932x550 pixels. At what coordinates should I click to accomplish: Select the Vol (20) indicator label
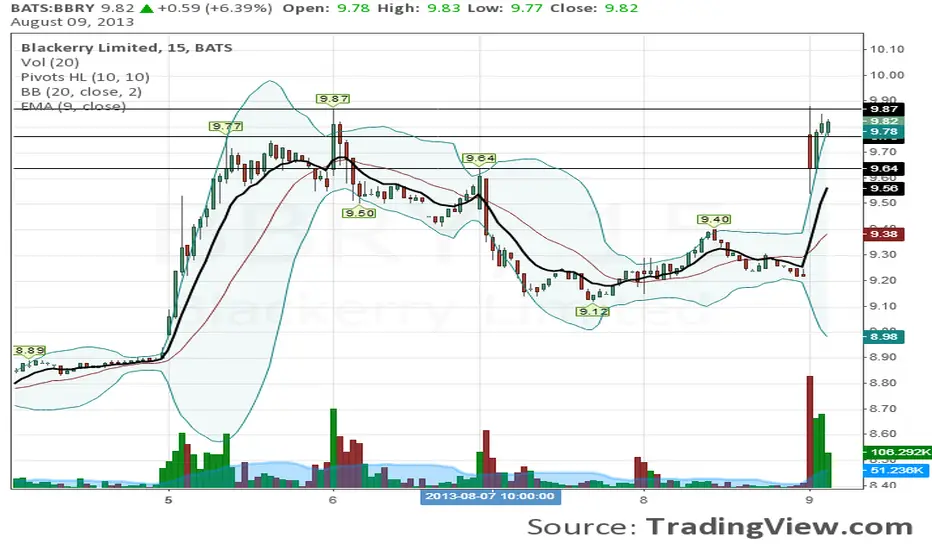pyautogui.click(x=50, y=62)
